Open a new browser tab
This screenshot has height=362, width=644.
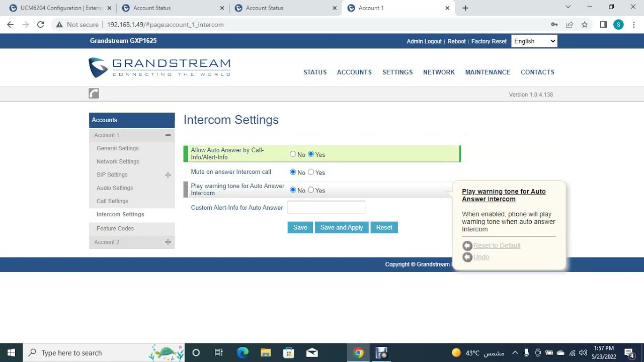[465, 8]
